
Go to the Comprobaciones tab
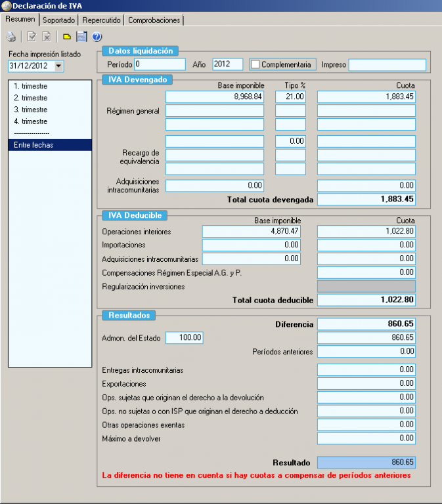154,20
